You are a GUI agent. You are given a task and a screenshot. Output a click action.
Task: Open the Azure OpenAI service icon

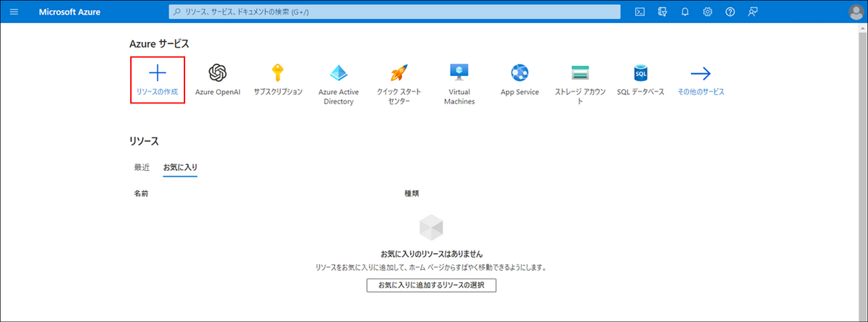pyautogui.click(x=218, y=73)
